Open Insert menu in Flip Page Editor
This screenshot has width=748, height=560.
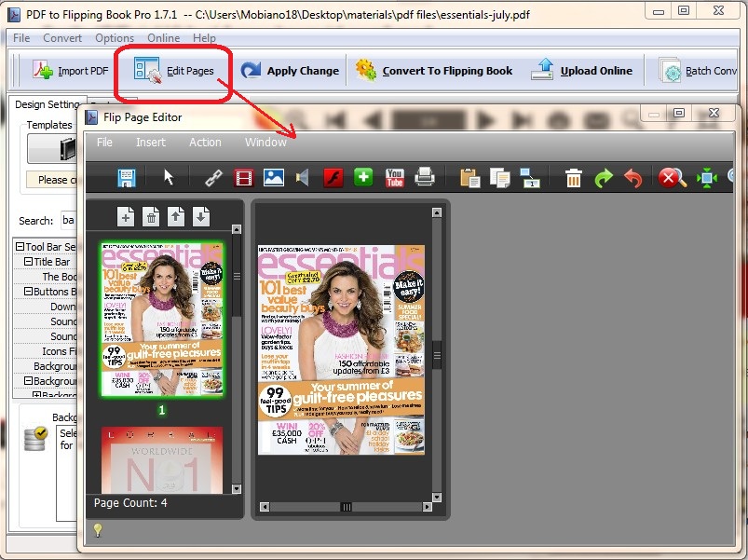pos(151,143)
